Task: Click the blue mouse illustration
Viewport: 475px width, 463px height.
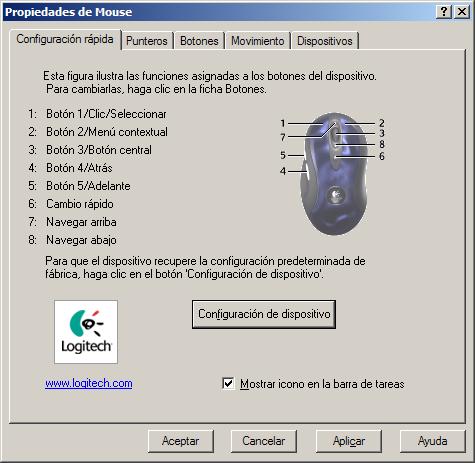Action: 334,173
